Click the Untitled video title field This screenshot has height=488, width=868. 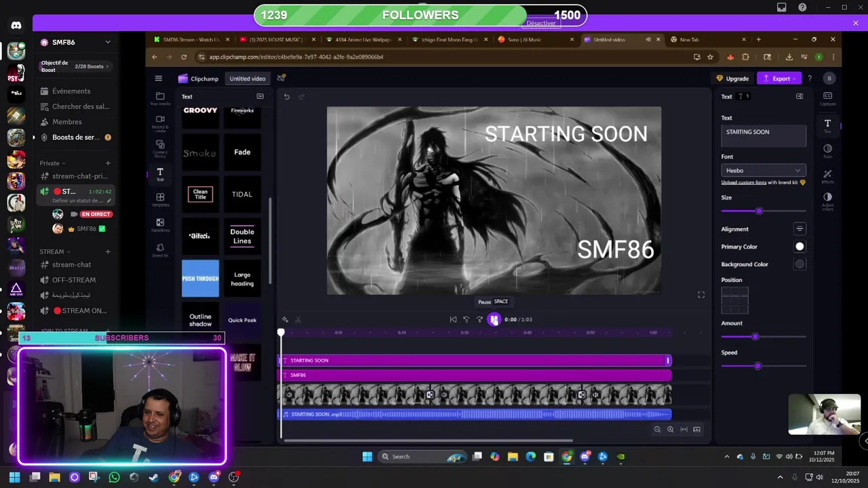pos(248,79)
